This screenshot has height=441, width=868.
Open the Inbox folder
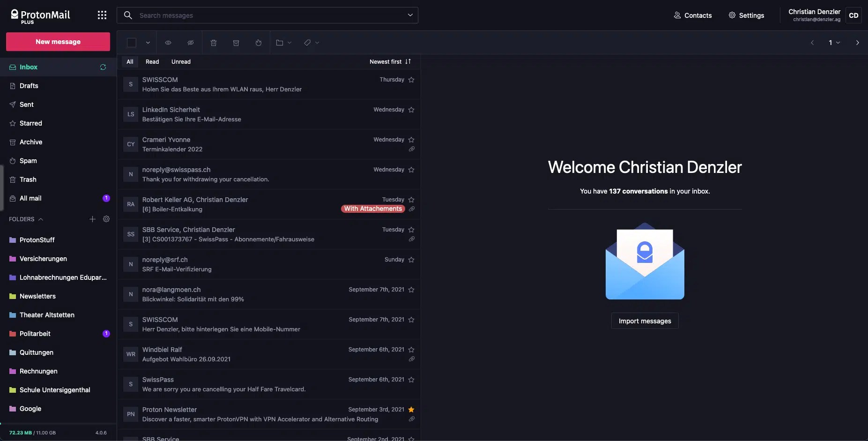[x=58, y=67]
